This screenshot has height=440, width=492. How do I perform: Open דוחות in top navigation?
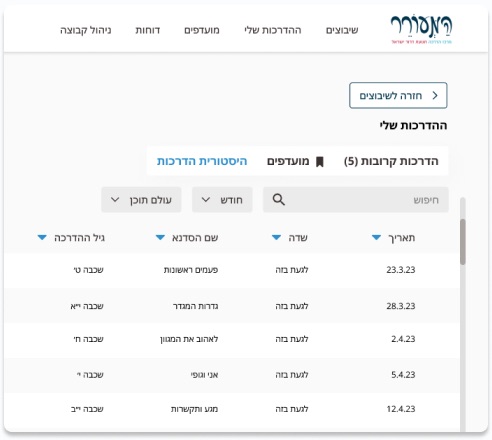pyautogui.click(x=148, y=30)
